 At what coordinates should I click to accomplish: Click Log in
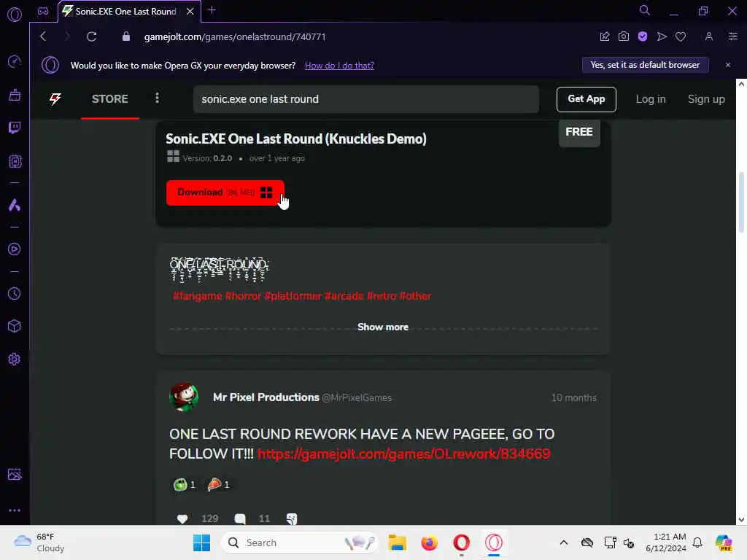click(650, 99)
